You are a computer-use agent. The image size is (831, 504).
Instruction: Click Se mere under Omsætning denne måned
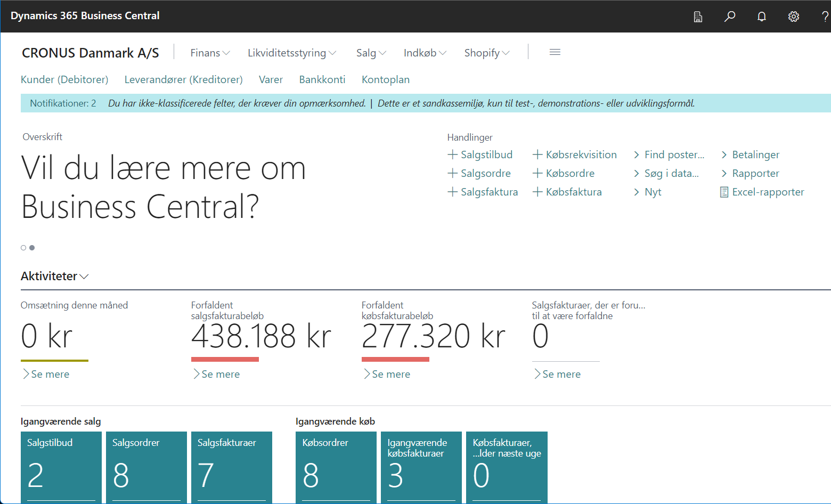pyautogui.click(x=46, y=374)
